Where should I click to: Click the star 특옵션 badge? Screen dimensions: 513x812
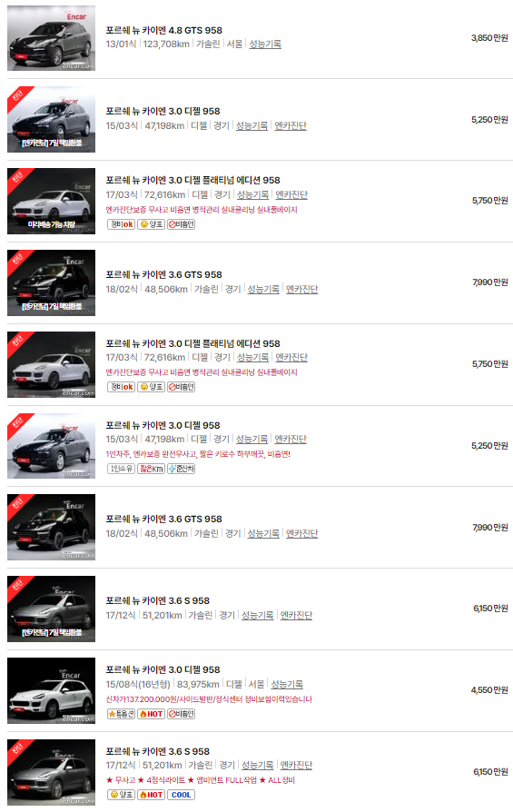pos(121,714)
